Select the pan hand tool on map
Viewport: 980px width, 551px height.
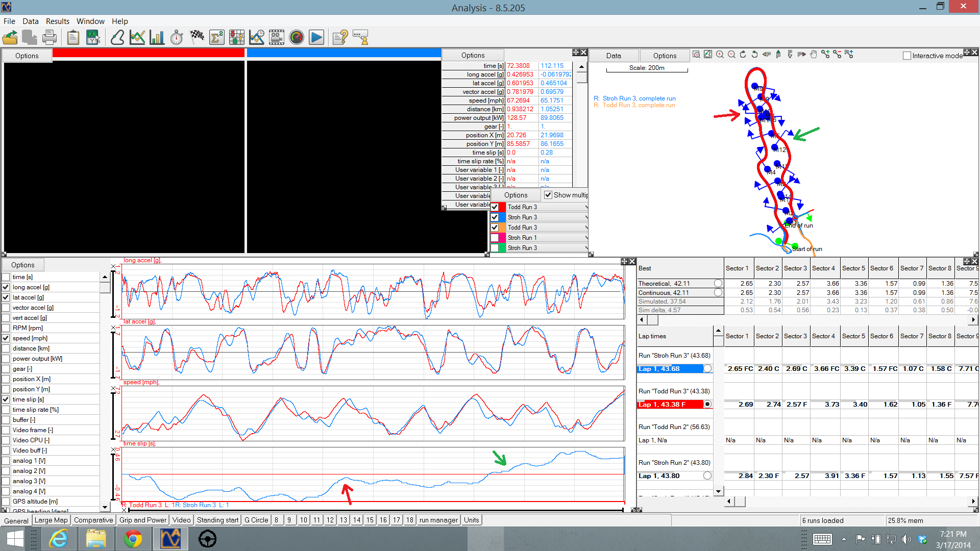814,55
